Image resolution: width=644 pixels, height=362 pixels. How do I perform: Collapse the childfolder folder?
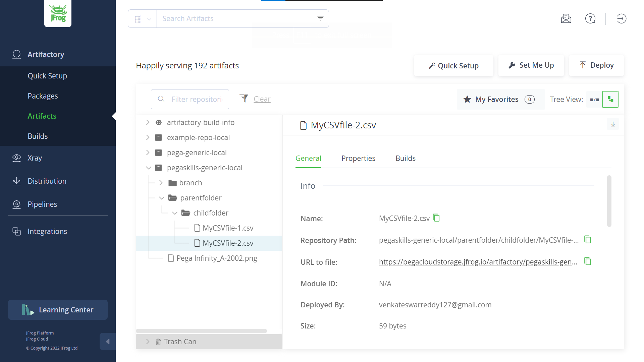[175, 213]
